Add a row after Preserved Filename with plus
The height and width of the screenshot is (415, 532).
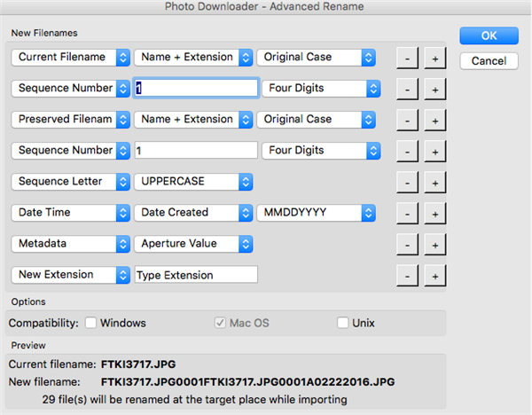tap(435, 121)
